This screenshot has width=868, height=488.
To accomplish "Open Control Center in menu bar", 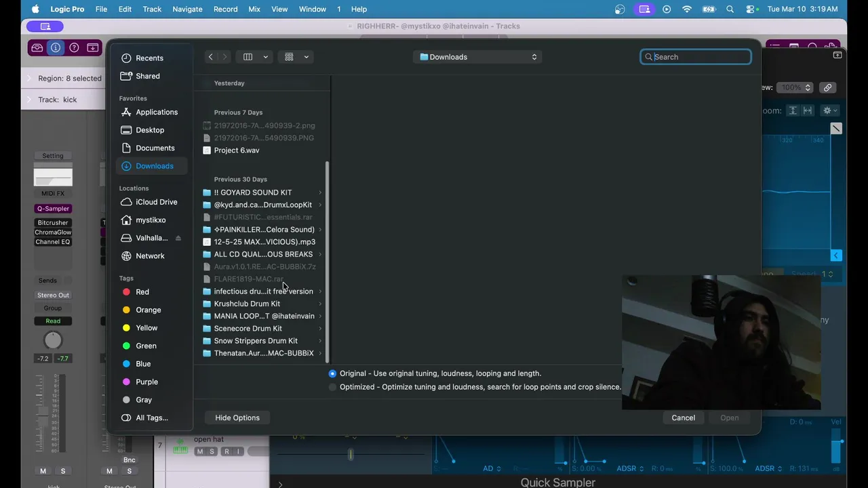I will coord(751,9).
